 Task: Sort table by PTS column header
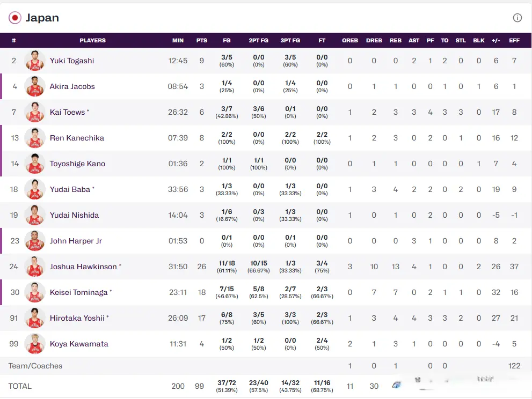point(202,40)
